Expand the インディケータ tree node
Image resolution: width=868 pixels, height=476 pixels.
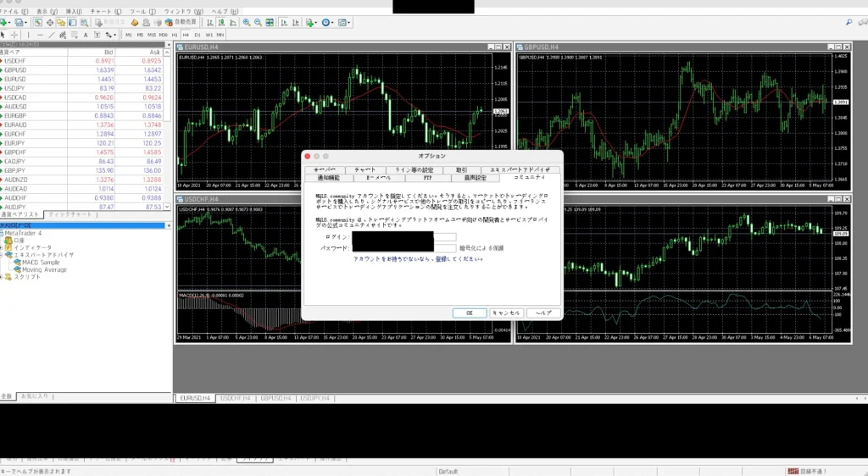pos(2,247)
